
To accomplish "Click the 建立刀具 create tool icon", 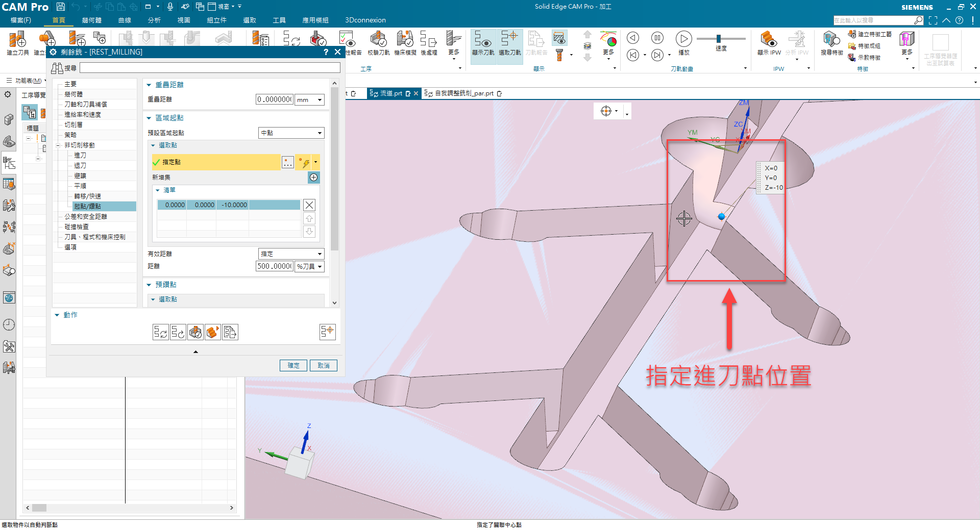I will [17, 43].
